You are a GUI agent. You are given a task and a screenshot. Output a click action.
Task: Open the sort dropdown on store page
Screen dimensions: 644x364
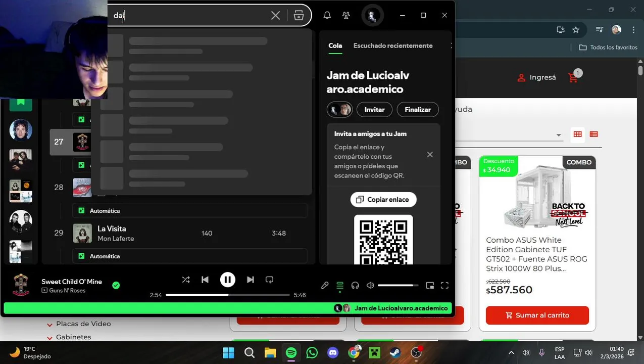(559, 135)
